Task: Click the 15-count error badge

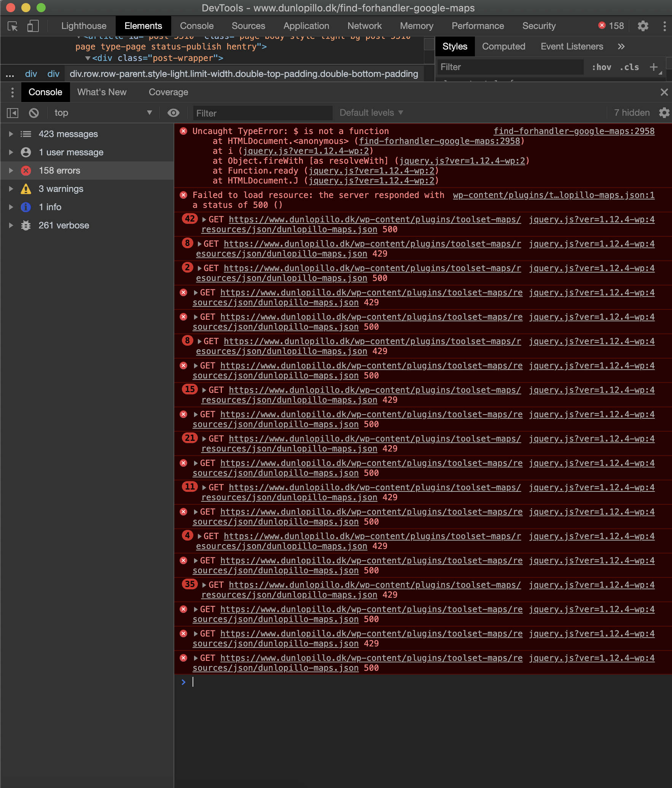Action: click(x=190, y=389)
